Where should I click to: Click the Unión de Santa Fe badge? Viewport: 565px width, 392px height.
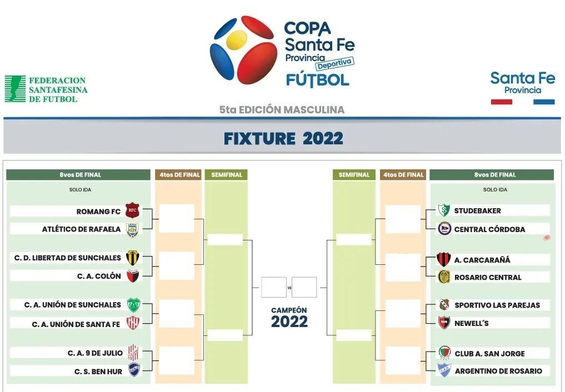[x=132, y=323]
